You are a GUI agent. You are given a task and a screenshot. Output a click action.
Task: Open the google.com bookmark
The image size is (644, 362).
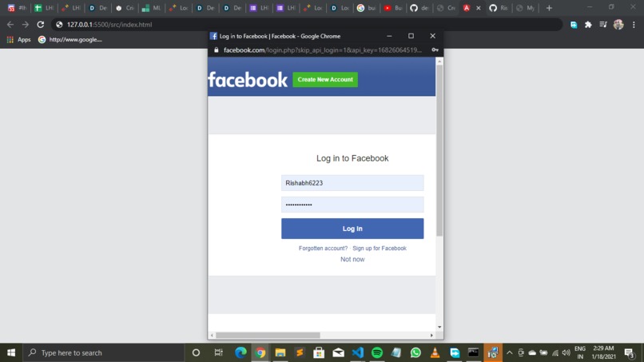70,39
